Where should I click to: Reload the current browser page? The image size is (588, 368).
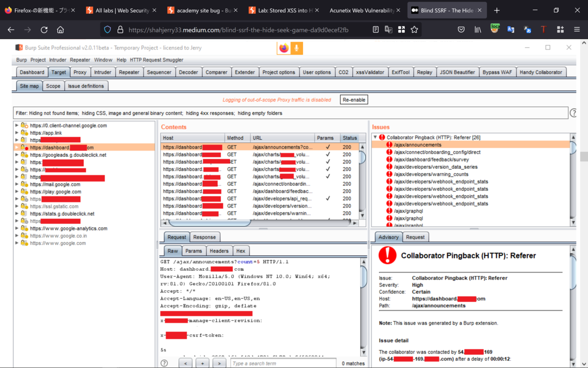coord(44,30)
